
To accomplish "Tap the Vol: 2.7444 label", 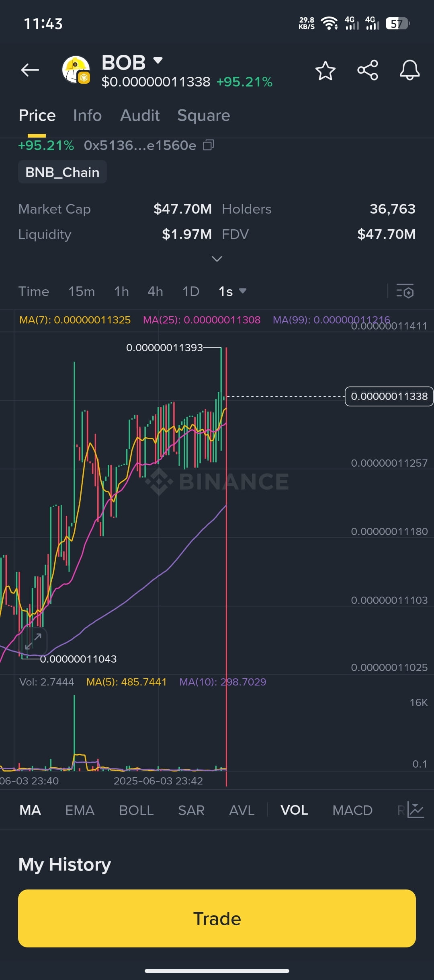I will (47, 682).
